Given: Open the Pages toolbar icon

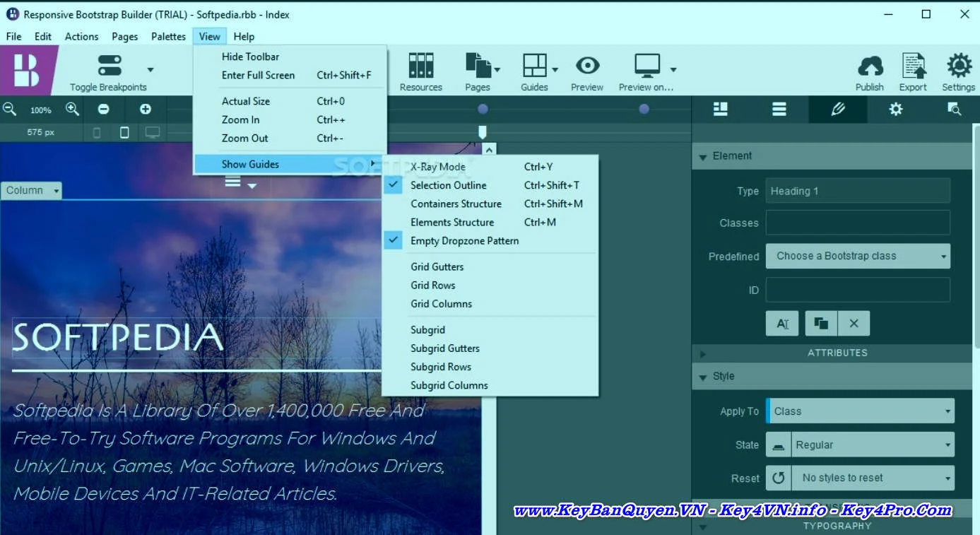Looking at the screenshot, I should (478, 66).
